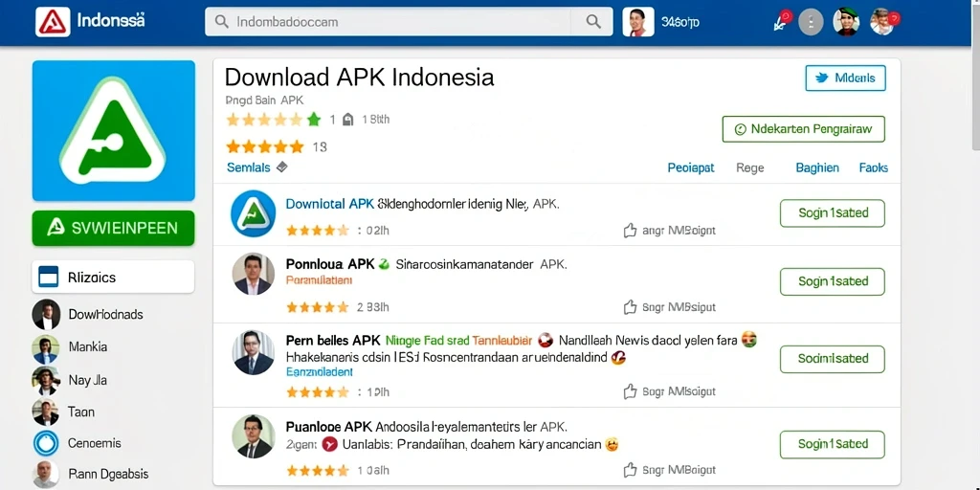This screenshot has height=490, width=980.
Task: Switch to the Baghien tab
Action: (817, 167)
